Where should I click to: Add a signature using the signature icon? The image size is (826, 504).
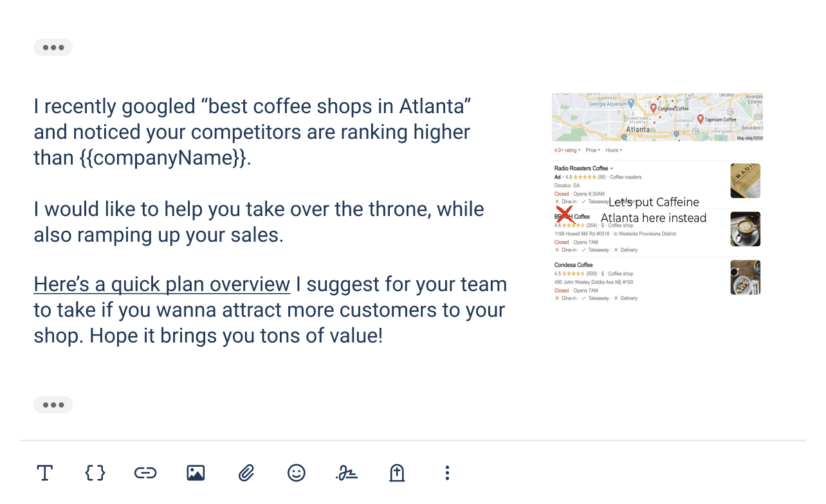click(x=347, y=473)
